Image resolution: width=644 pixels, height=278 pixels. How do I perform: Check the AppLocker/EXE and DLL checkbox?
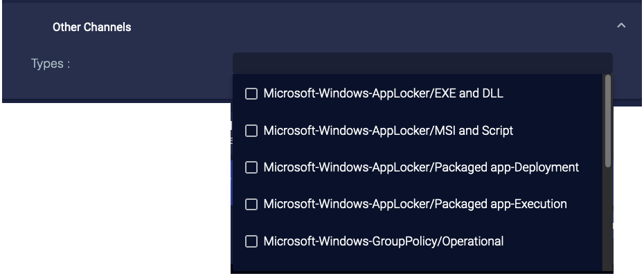pyautogui.click(x=251, y=93)
